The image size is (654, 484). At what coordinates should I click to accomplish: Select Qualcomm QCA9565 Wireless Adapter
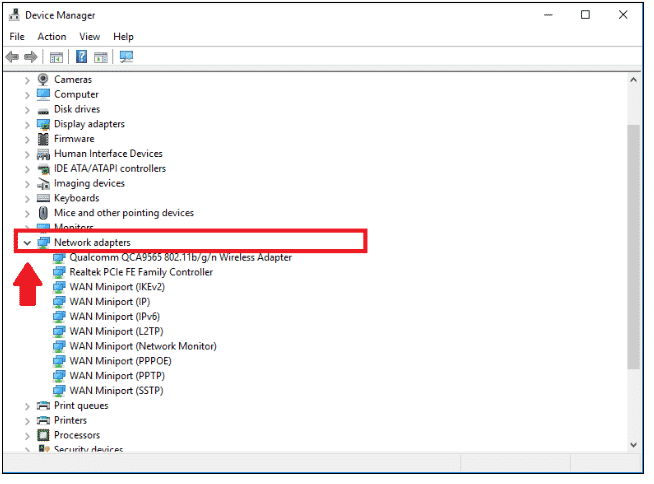pyautogui.click(x=180, y=257)
